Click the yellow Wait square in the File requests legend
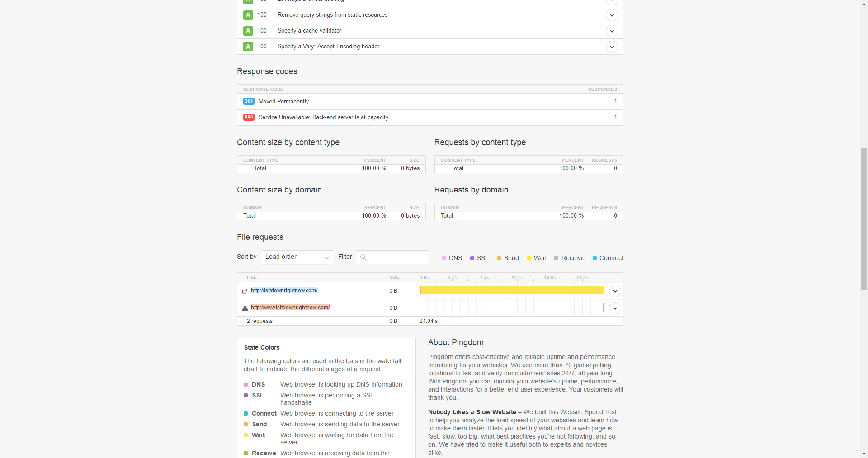 tap(529, 258)
